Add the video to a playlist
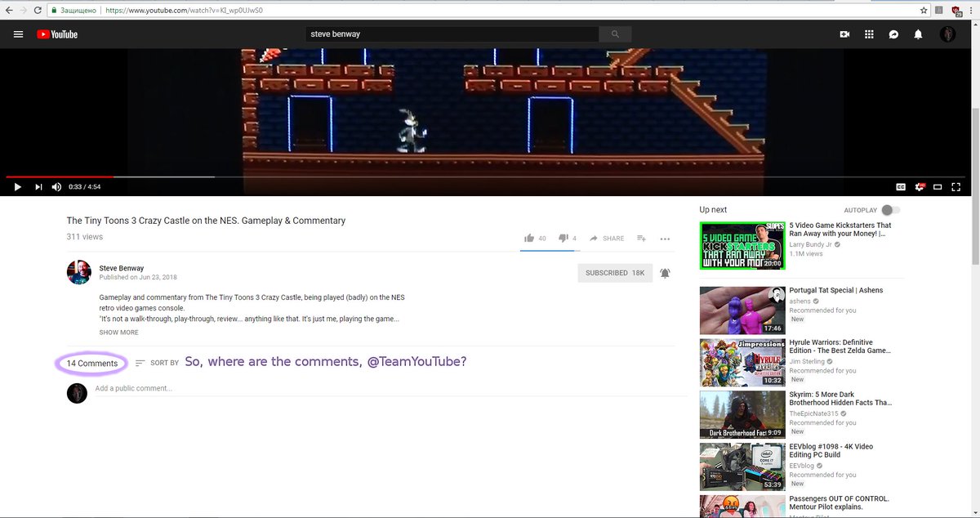The image size is (980, 518). click(641, 239)
